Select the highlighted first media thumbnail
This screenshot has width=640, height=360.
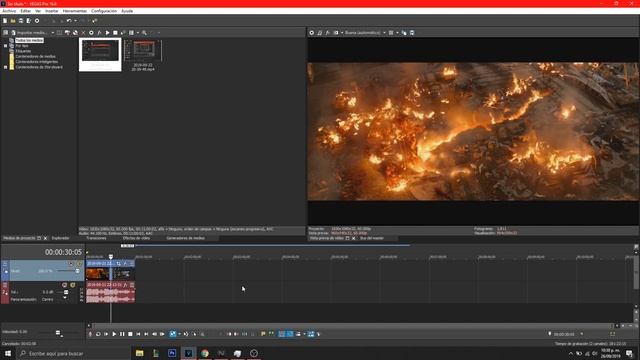click(100, 55)
